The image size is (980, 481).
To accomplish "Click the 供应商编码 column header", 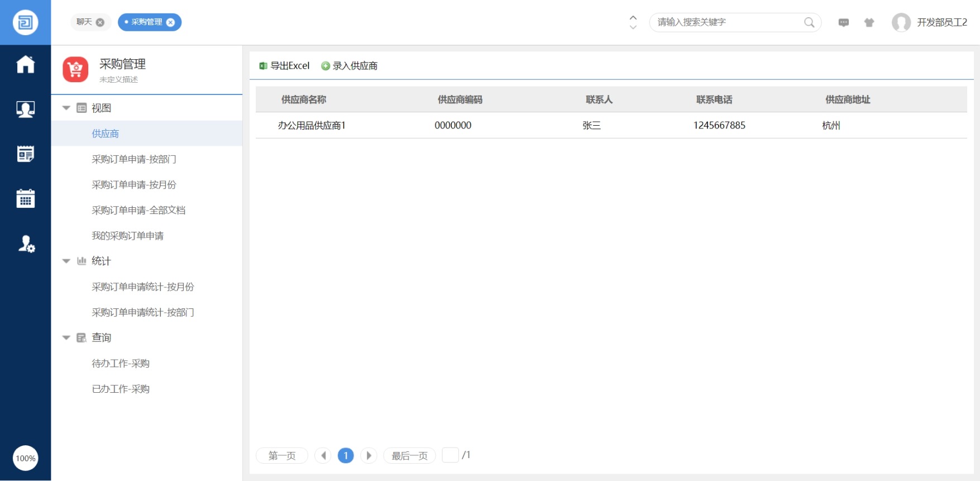I will [x=460, y=99].
